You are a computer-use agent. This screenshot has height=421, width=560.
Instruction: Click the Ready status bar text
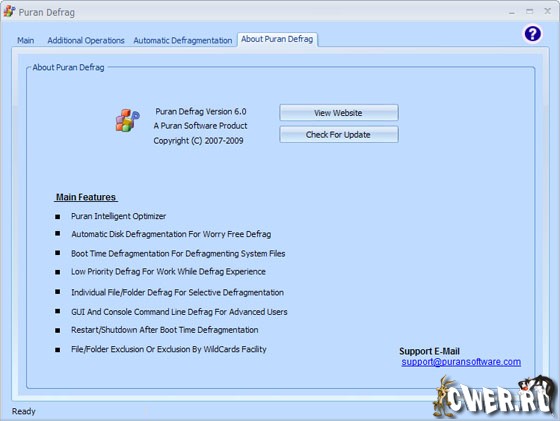coord(24,411)
